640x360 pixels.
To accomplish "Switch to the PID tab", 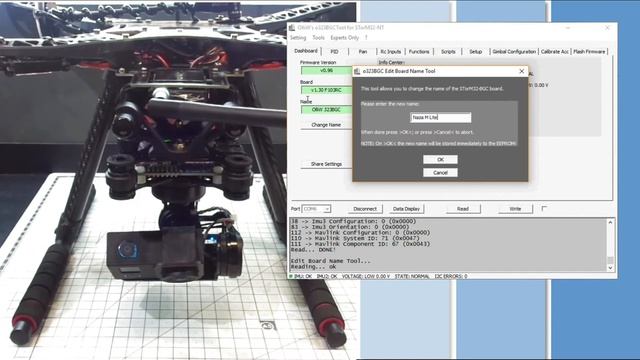I will click(x=334, y=51).
